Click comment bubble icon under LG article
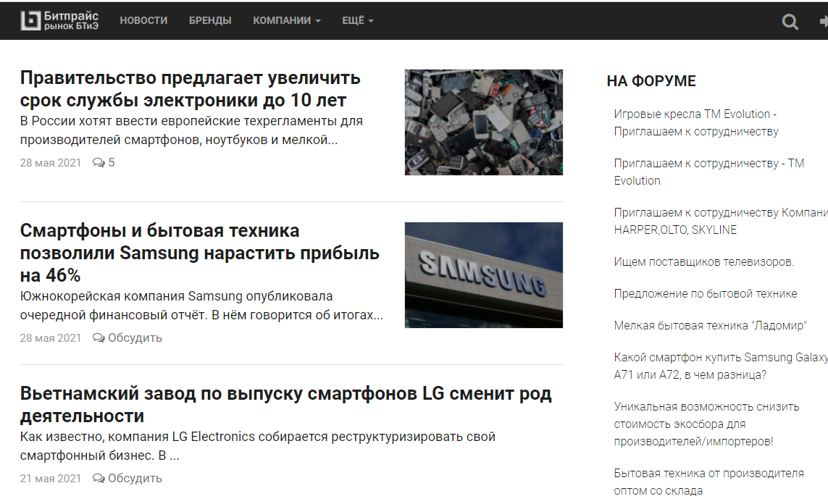This screenshot has width=828, height=504. click(99, 478)
